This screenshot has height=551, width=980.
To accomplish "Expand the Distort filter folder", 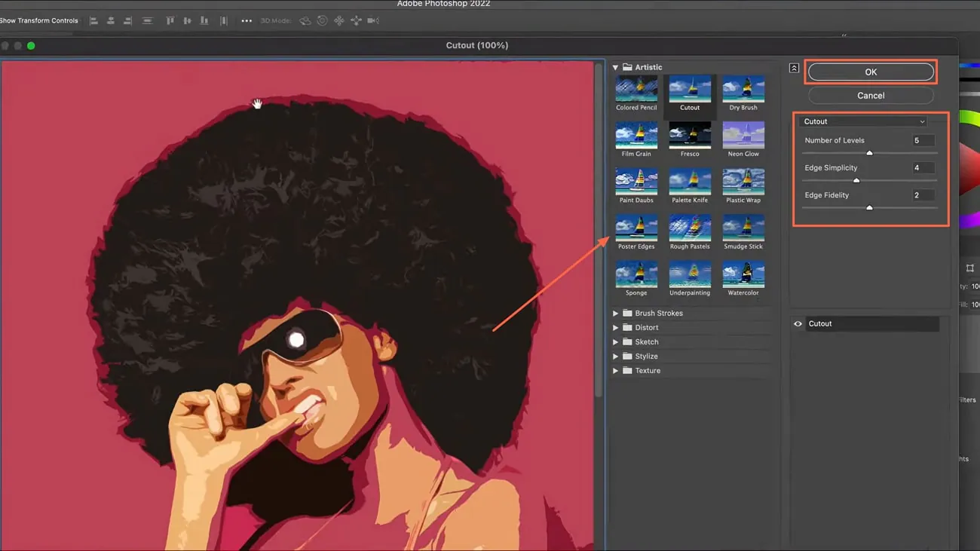I will click(x=615, y=327).
